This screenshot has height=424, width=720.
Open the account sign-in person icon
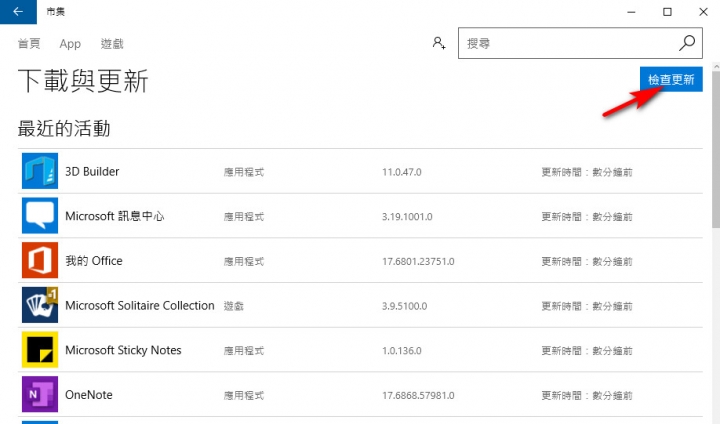tap(439, 43)
